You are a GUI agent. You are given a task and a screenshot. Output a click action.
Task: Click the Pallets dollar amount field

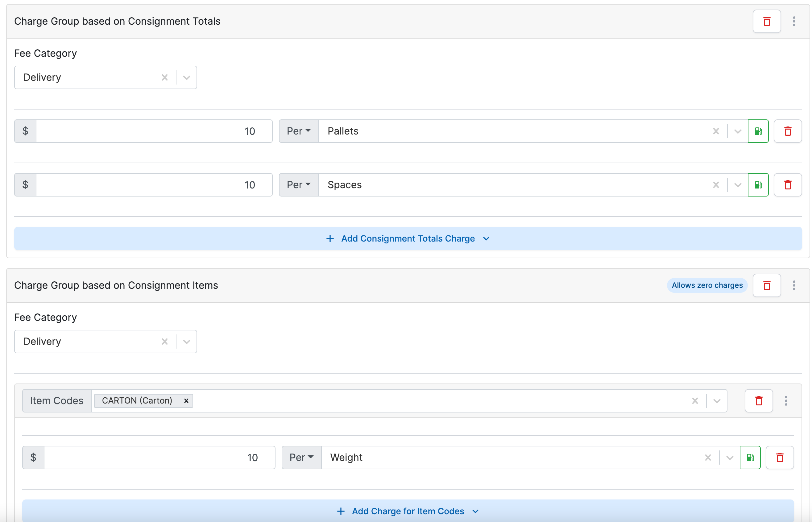154,131
